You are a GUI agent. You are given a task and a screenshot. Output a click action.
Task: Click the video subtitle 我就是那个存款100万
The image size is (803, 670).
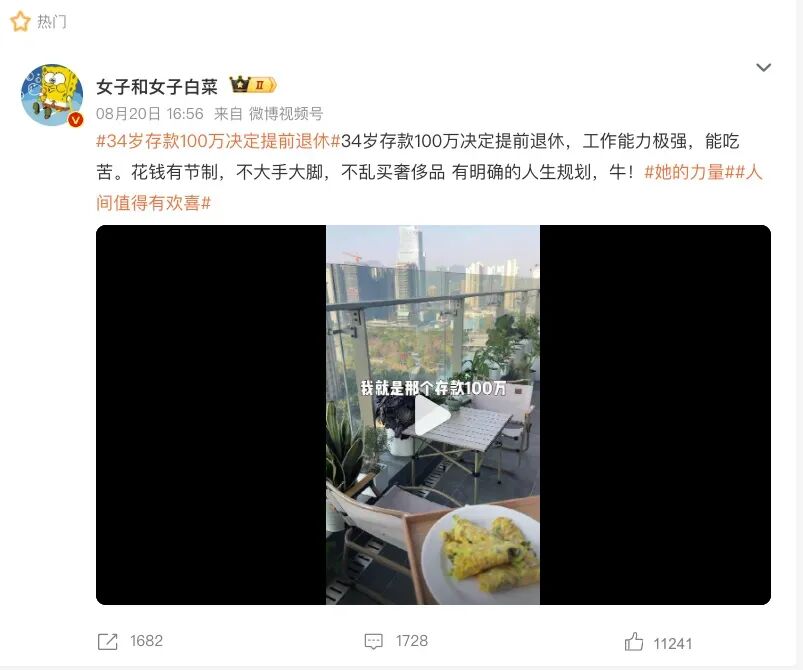433,388
